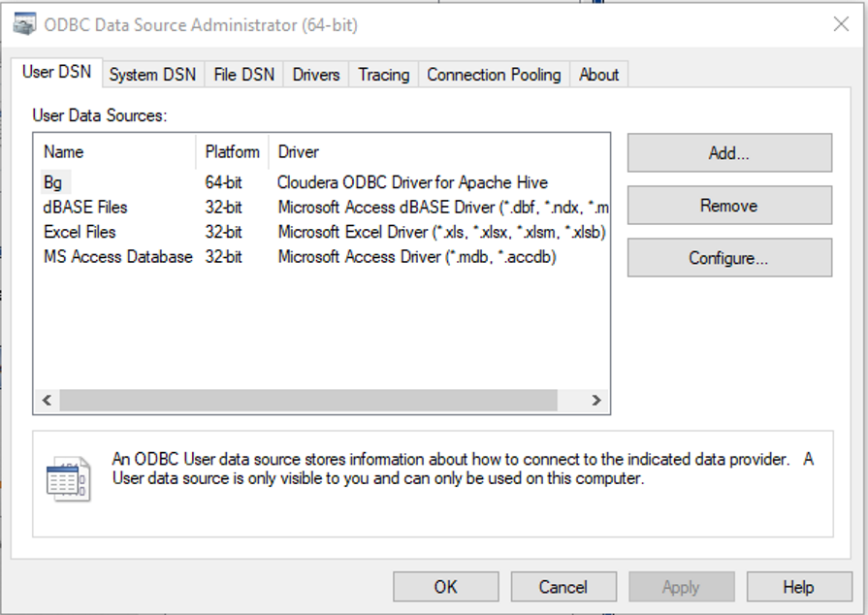Open the Connection Pooling tab

pyautogui.click(x=493, y=74)
